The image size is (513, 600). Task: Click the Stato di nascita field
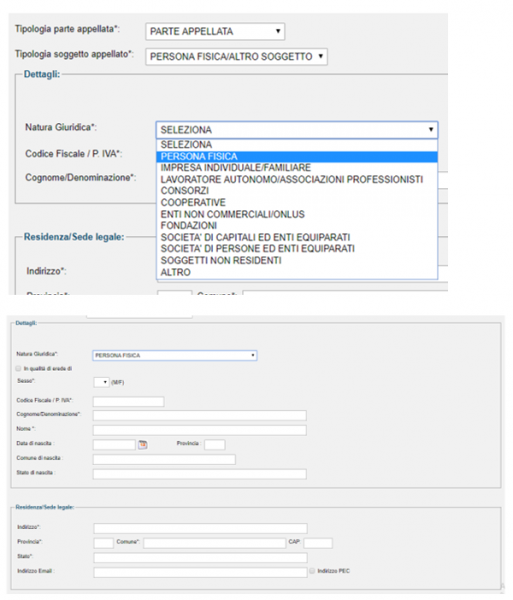click(x=200, y=474)
